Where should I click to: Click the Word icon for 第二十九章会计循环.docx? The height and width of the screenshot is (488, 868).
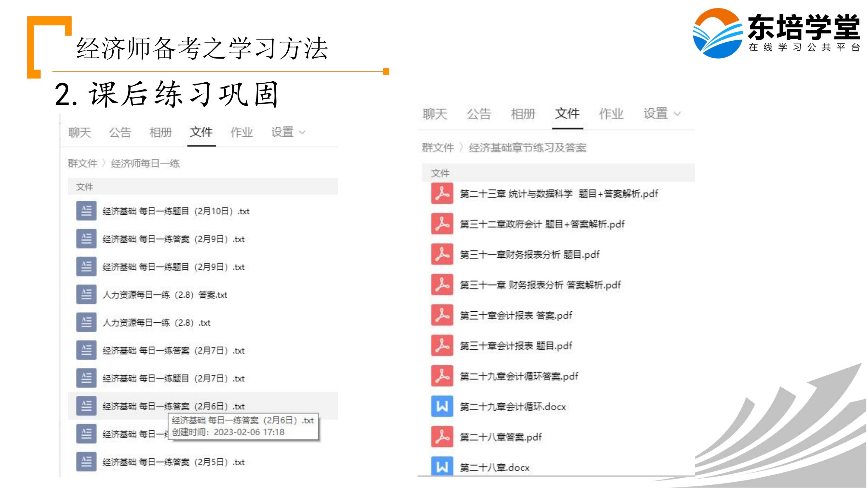pos(442,406)
